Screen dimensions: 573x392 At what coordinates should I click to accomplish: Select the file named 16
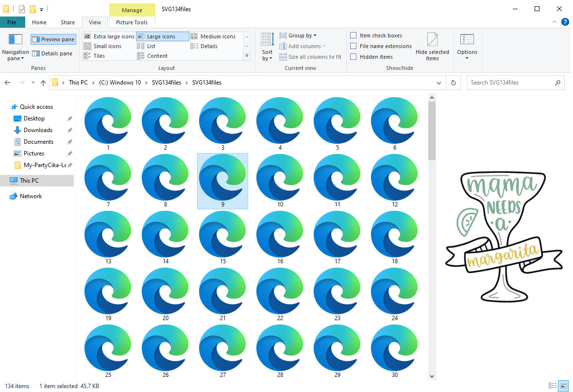click(x=280, y=238)
